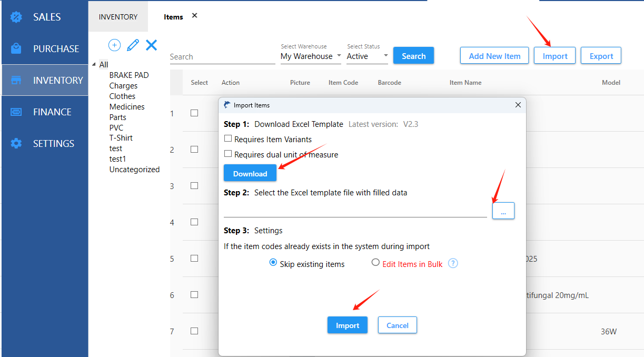
Task: Select Edit Items in Bulk radio option
Action: pos(375,262)
